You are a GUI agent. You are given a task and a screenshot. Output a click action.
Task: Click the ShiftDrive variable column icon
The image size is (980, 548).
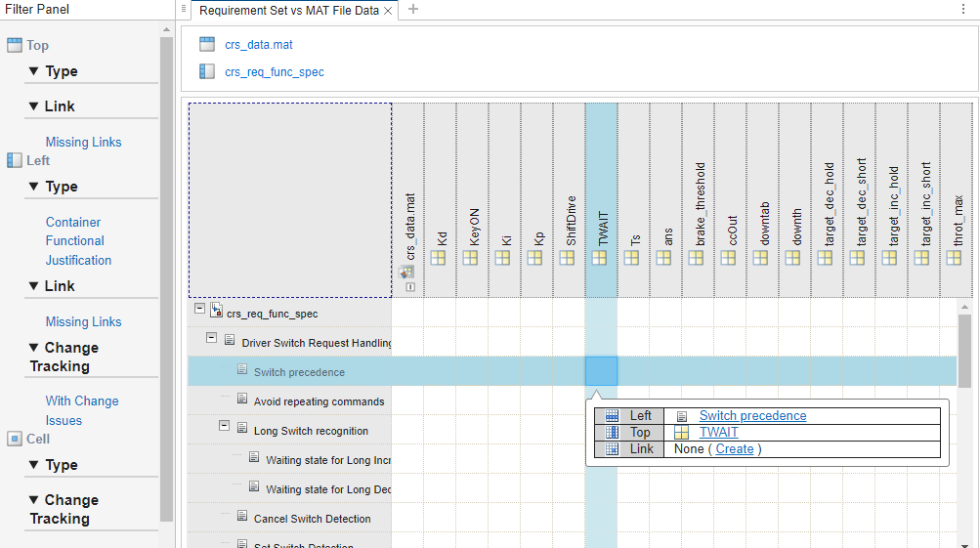pyautogui.click(x=567, y=258)
